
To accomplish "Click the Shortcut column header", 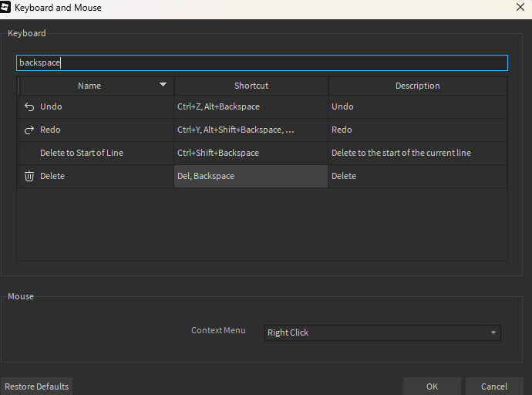I will 251,86.
